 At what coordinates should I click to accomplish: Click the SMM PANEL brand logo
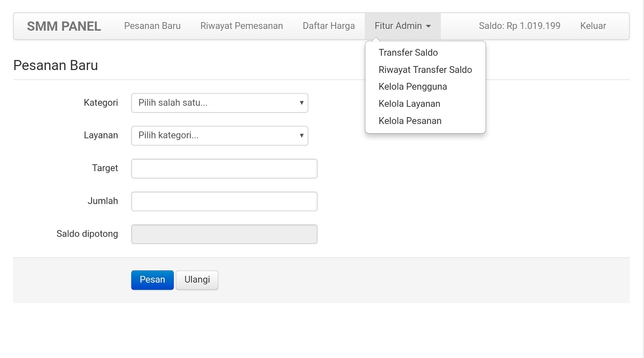(64, 26)
